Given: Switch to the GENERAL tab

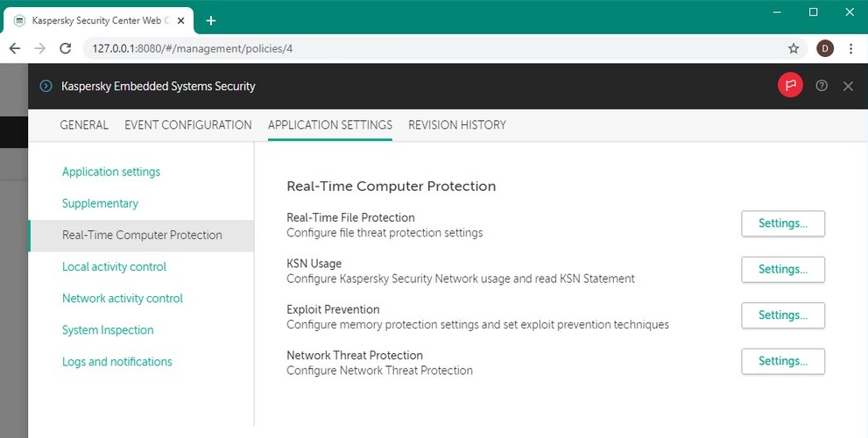Looking at the screenshot, I should (x=84, y=124).
